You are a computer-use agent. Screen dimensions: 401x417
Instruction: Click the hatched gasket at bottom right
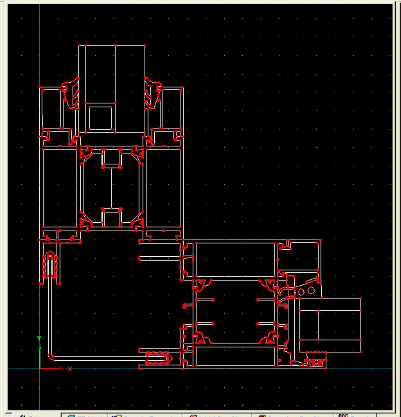[316, 360]
